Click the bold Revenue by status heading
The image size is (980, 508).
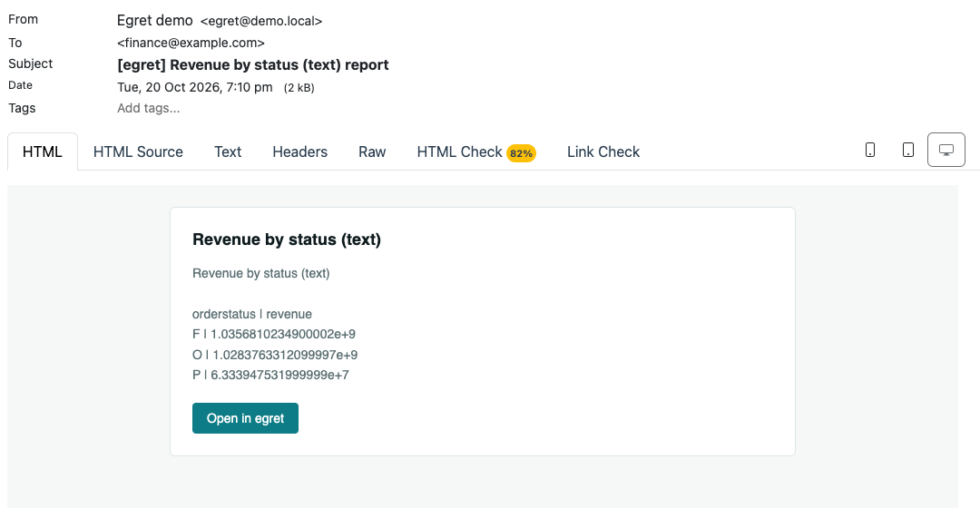pos(286,239)
